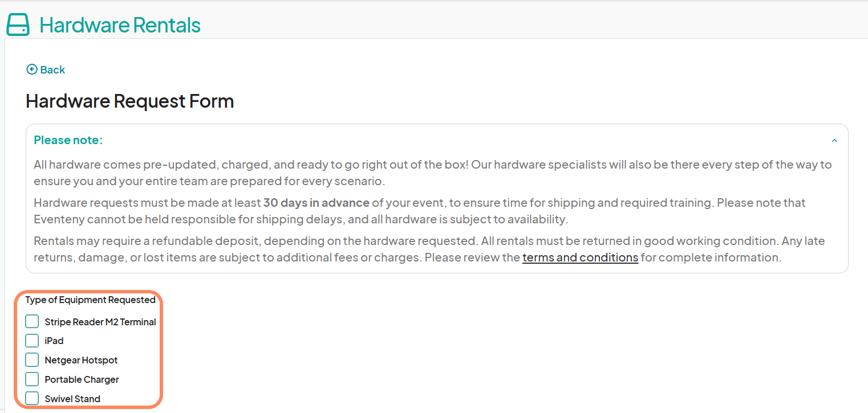Check the iPad checkbox box
Viewport: 868px width, 413px height.
pyautogui.click(x=32, y=341)
